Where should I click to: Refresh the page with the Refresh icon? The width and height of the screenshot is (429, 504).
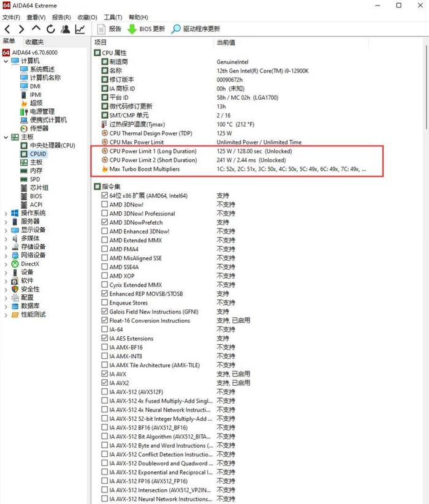tap(51, 29)
